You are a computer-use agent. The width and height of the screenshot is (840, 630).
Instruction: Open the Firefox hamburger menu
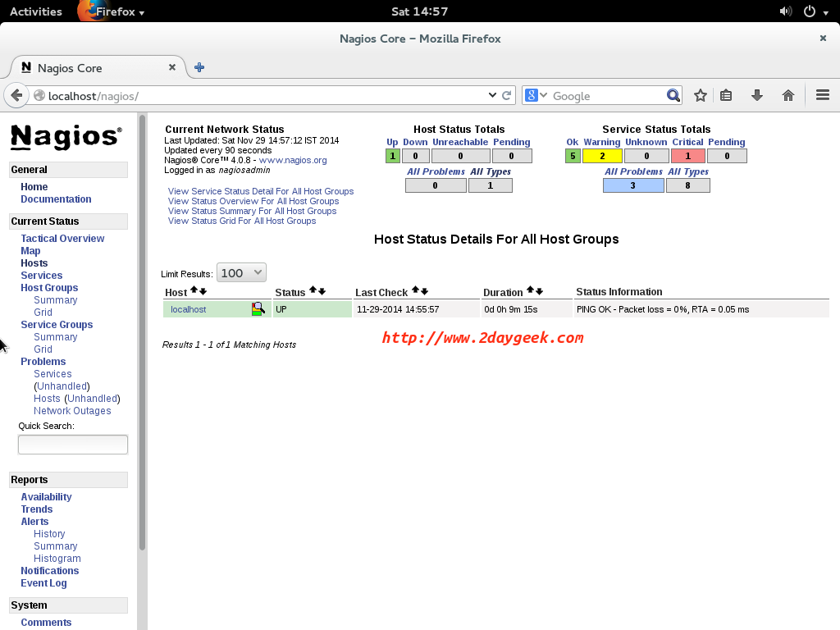click(x=823, y=95)
